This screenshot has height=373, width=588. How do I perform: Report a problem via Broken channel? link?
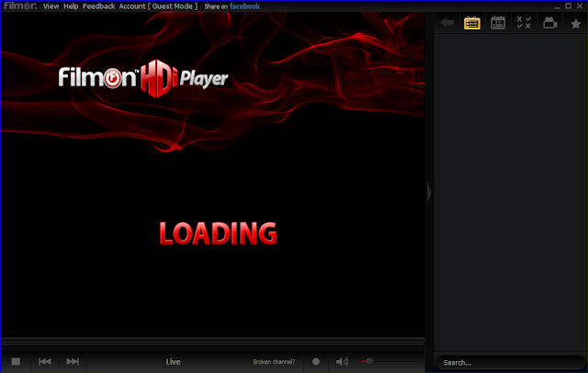[x=274, y=362]
